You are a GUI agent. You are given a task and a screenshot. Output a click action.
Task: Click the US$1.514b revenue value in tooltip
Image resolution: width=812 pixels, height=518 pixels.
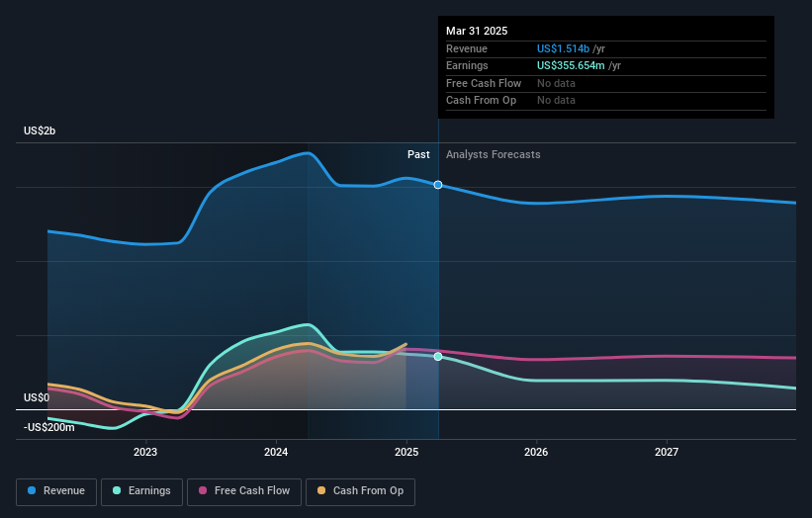563,48
